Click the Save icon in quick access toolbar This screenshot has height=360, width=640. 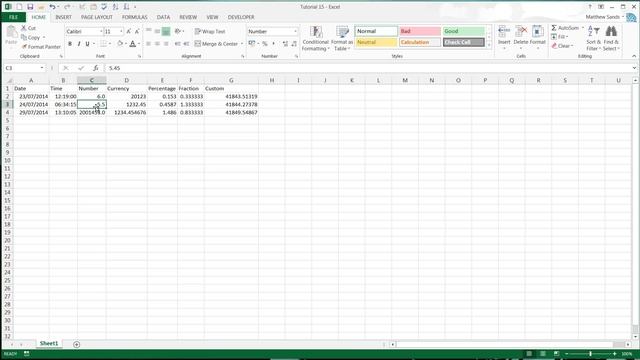30,7
